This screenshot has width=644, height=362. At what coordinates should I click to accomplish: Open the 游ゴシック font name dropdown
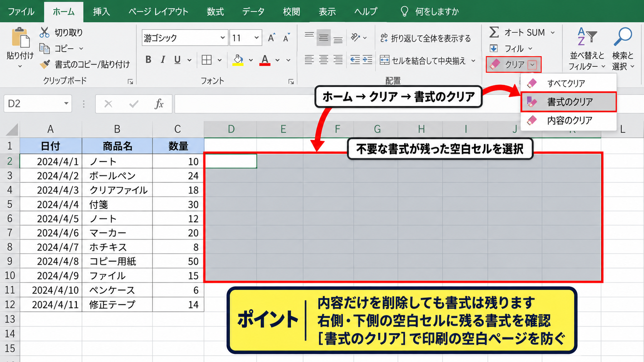tap(223, 38)
